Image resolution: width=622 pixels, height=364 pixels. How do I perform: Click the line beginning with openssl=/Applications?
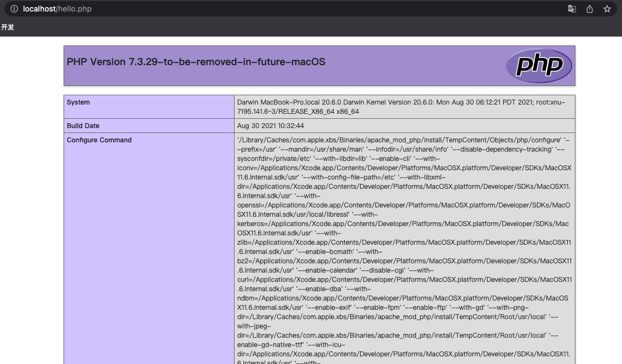tap(403, 205)
